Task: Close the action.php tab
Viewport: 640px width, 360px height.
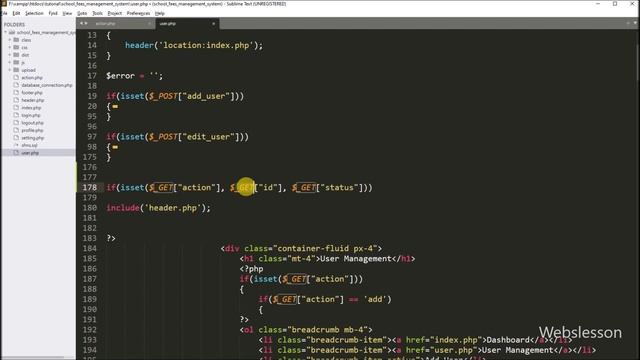Action: coord(149,24)
